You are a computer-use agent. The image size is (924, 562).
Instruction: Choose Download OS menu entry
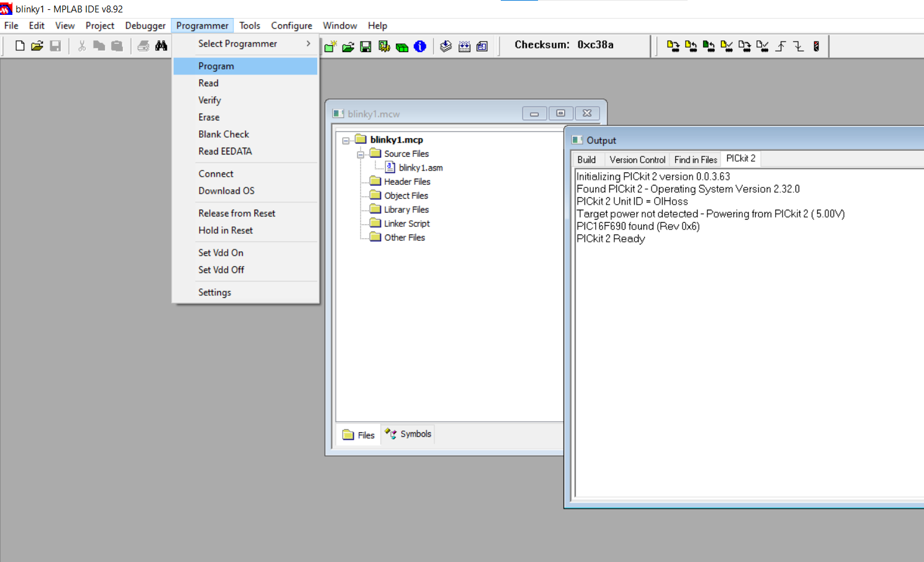(x=246, y=191)
